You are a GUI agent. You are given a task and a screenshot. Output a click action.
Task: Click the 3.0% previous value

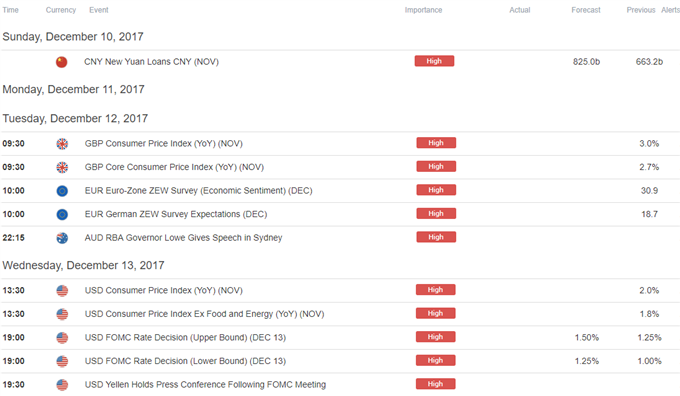coord(649,144)
